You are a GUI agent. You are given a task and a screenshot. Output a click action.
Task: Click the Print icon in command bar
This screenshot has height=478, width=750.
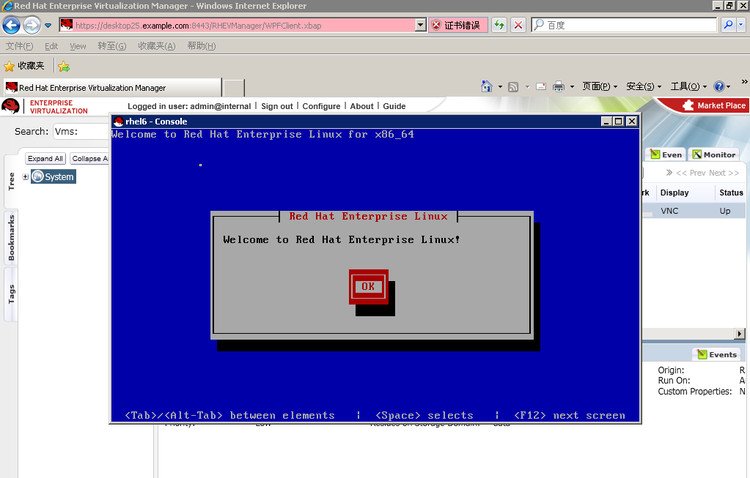558,86
